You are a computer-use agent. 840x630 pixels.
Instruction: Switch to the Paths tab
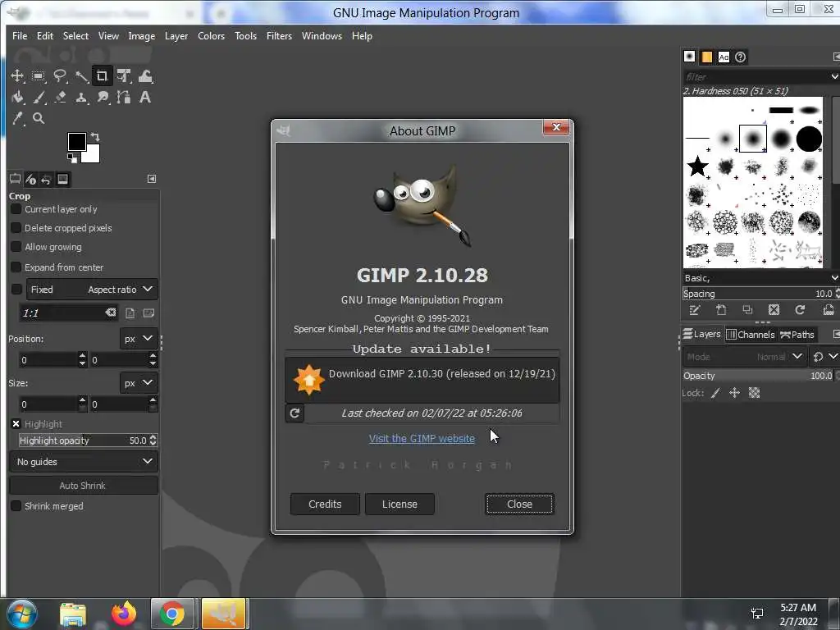point(797,335)
